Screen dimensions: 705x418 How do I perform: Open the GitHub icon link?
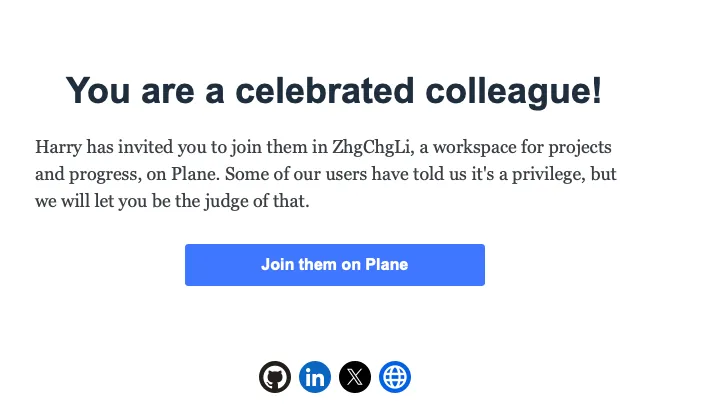click(275, 377)
